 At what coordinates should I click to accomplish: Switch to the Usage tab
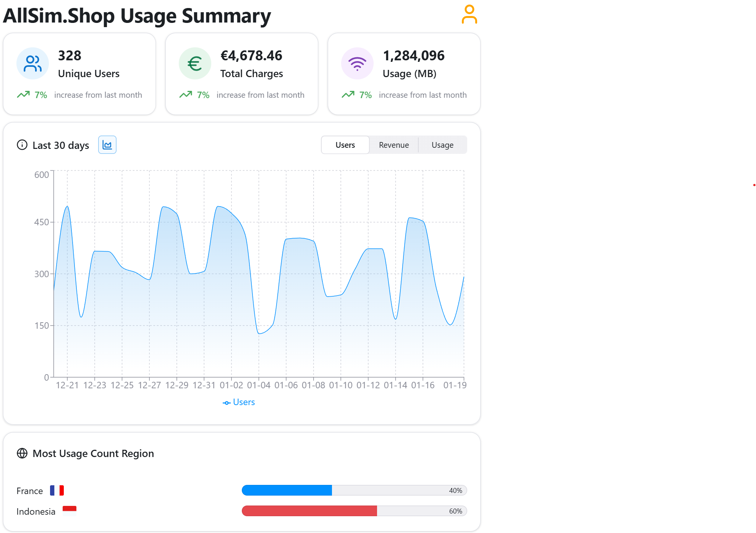tap(442, 145)
